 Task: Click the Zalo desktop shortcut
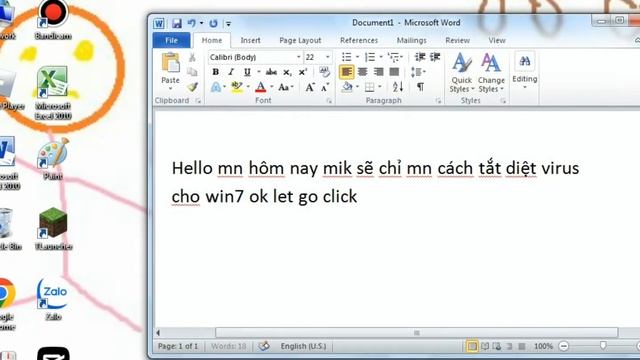point(53,299)
